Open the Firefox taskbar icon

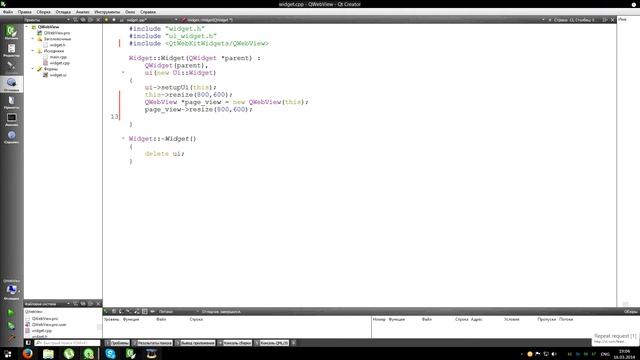28,353
